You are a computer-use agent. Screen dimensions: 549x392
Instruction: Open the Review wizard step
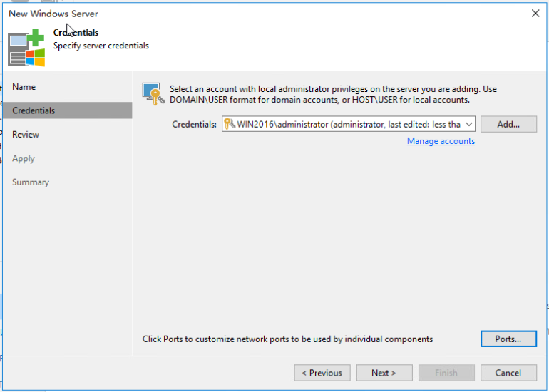(x=26, y=135)
